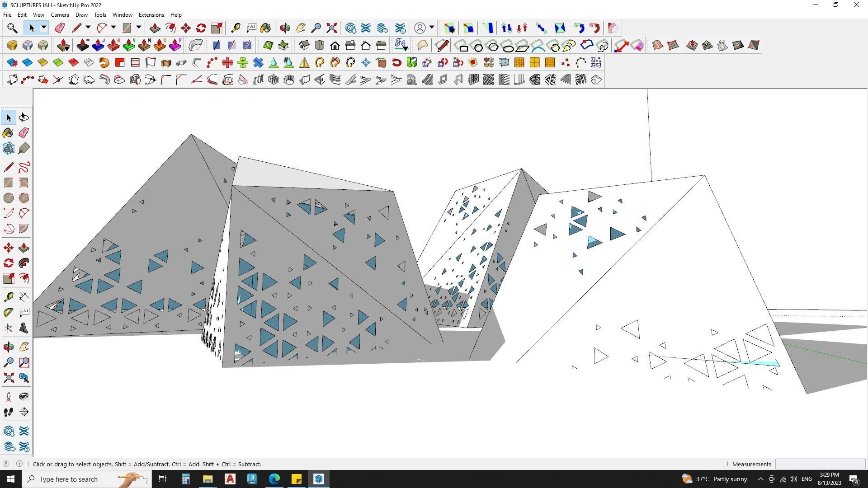This screenshot has width=868, height=488.
Task: Pick the Polygon tool
Action: click(24, 198)
